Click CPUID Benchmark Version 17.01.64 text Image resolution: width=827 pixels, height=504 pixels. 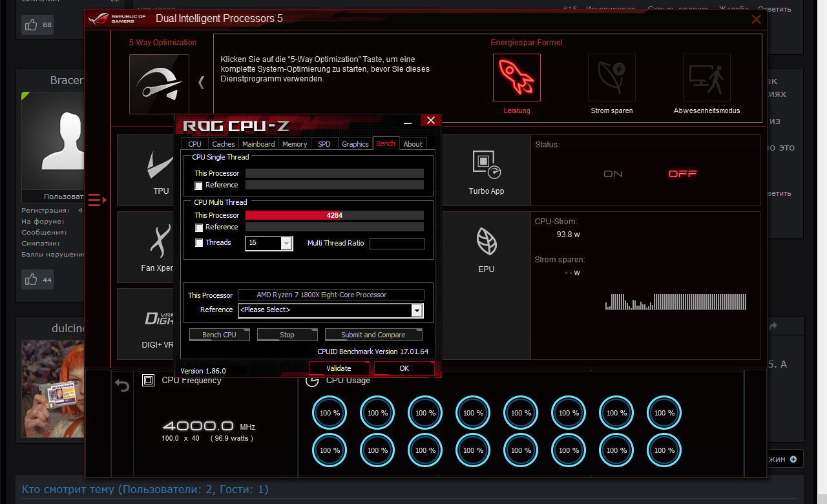373,352
